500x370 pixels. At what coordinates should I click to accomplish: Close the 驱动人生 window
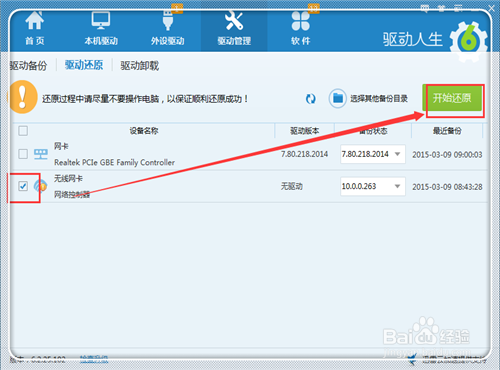coord(492,8)
